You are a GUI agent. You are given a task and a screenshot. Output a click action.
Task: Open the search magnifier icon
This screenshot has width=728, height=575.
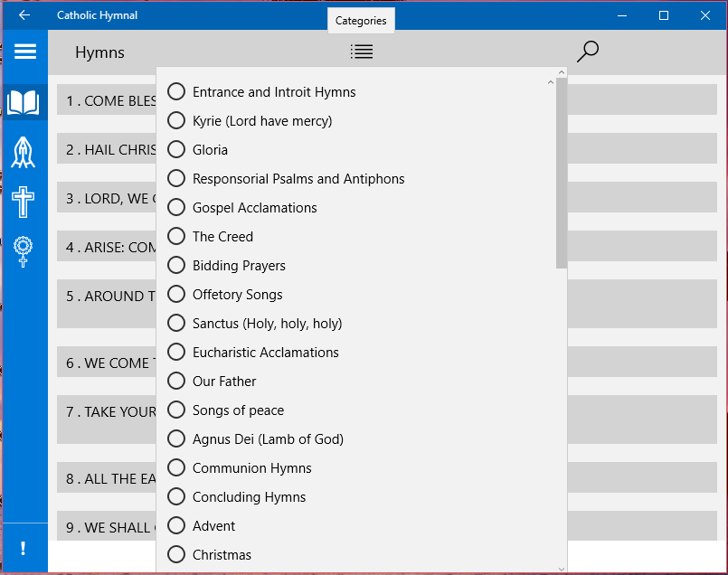pyautogui.click(x=588, y=52)
